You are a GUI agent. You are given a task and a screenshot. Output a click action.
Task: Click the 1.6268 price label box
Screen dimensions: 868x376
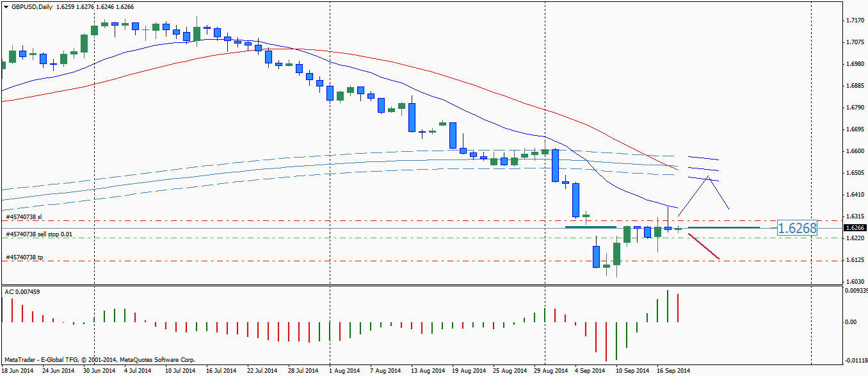point(798,228)
